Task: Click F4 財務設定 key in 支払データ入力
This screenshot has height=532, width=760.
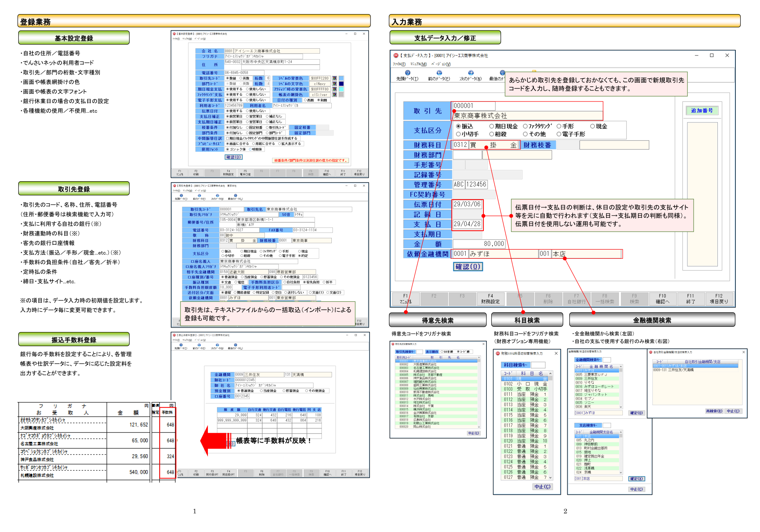Action: pyautogui.click(x=490, y=299)
